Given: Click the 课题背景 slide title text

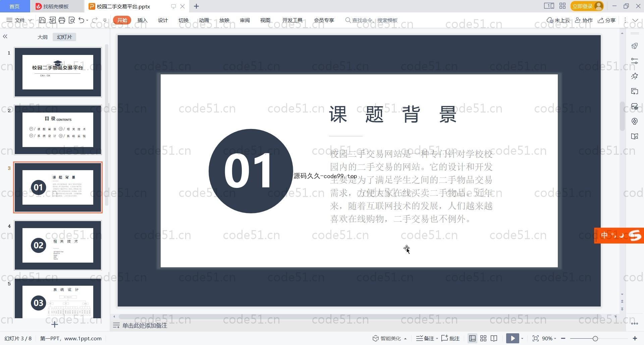Looking at the screenshot, I should (x=393, y=114).
